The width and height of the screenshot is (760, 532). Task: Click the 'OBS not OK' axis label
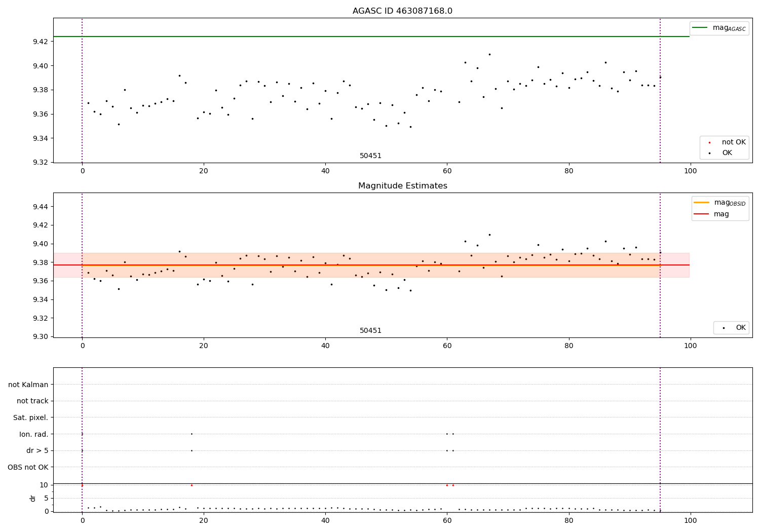tap(28, 467)
